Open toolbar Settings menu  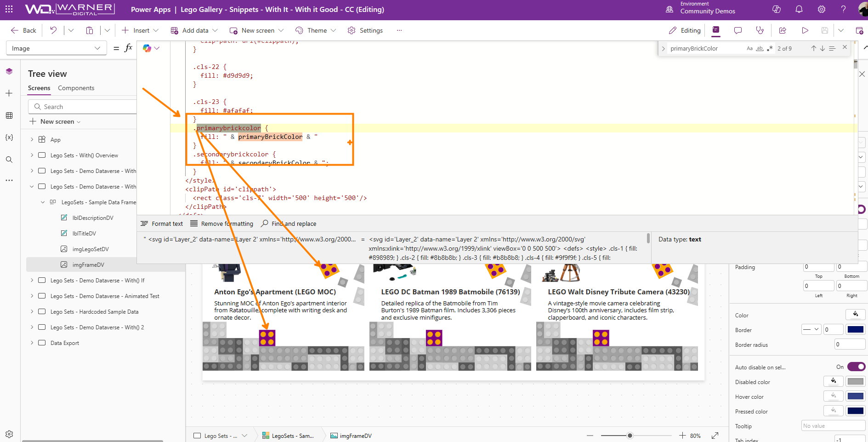[x=365, y=30]
